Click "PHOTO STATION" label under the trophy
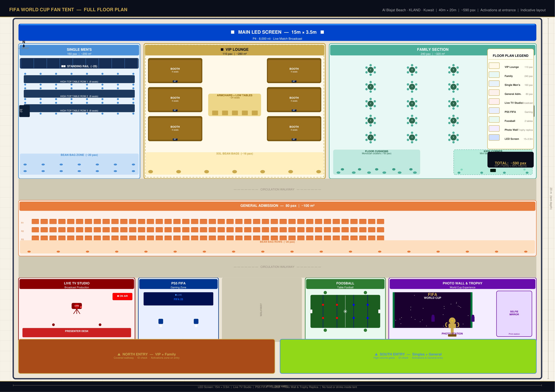 pos(452,334)
